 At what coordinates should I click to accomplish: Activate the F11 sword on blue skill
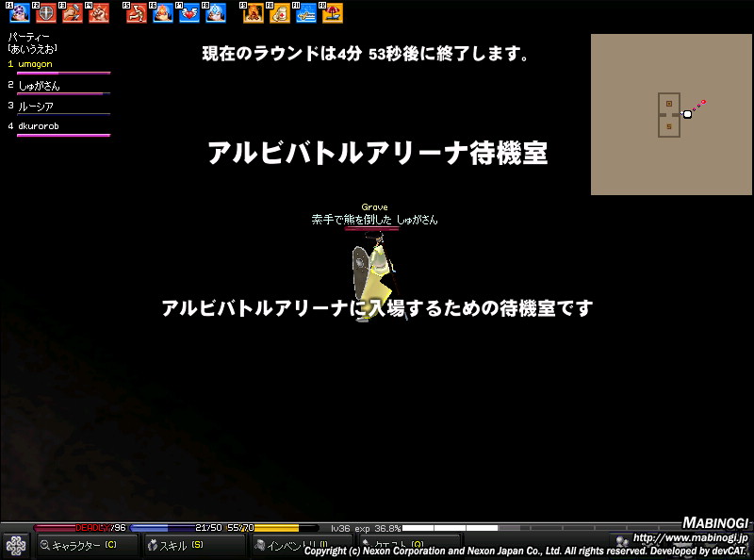click(x=306, y=13)
